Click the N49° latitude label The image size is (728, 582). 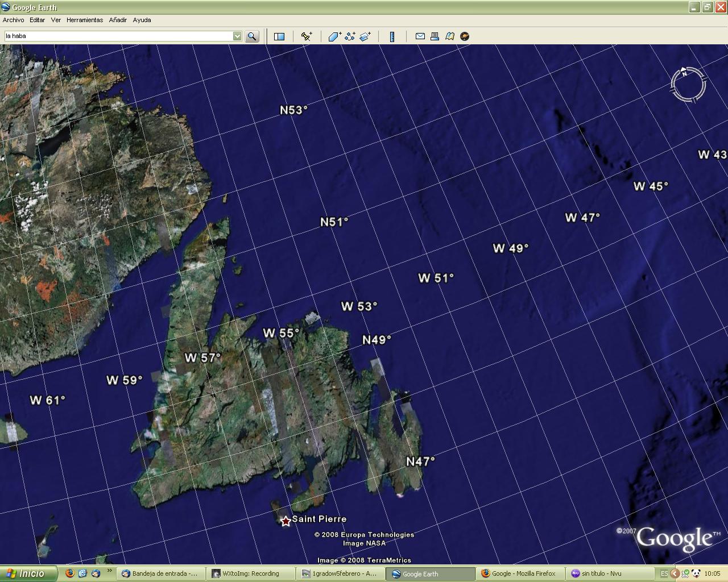pyautogui.click(x=377, y=340)
